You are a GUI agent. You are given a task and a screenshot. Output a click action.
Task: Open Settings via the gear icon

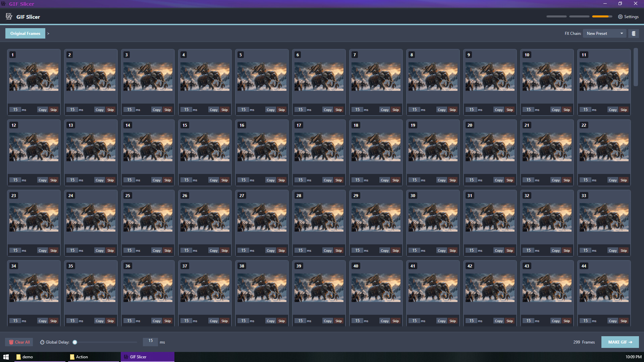click(620, 17)
